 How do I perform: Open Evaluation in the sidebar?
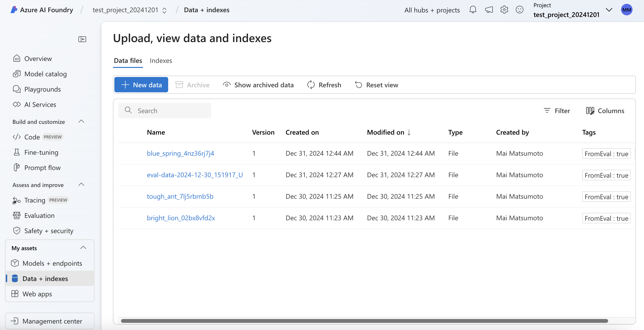pos(39,215)
